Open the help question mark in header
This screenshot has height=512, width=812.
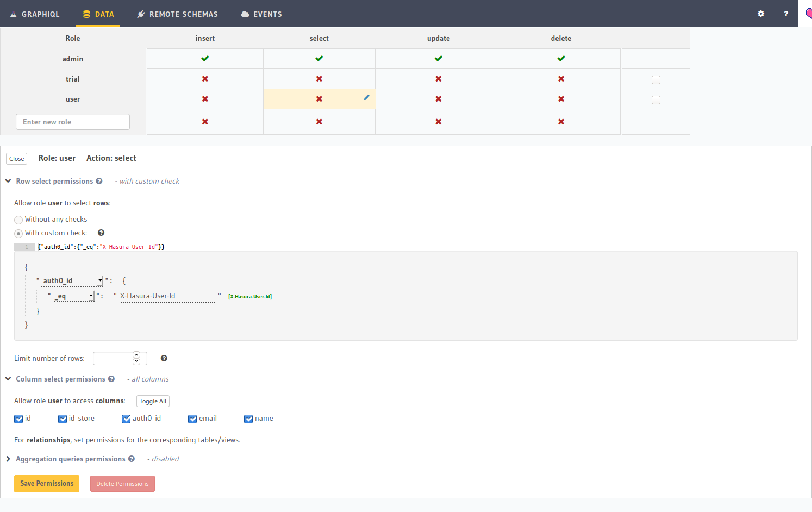point(786,14)
